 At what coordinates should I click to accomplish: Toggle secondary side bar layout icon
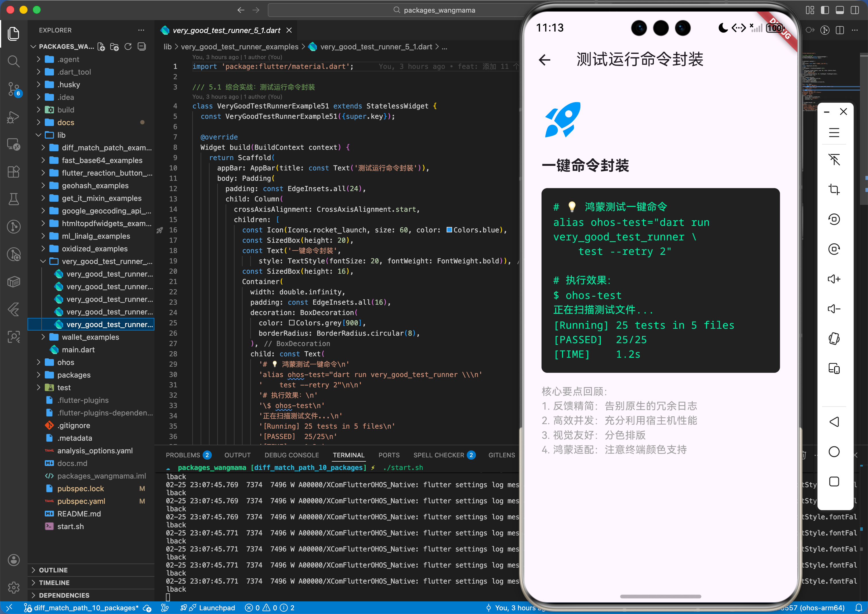[x=855, y=10]
